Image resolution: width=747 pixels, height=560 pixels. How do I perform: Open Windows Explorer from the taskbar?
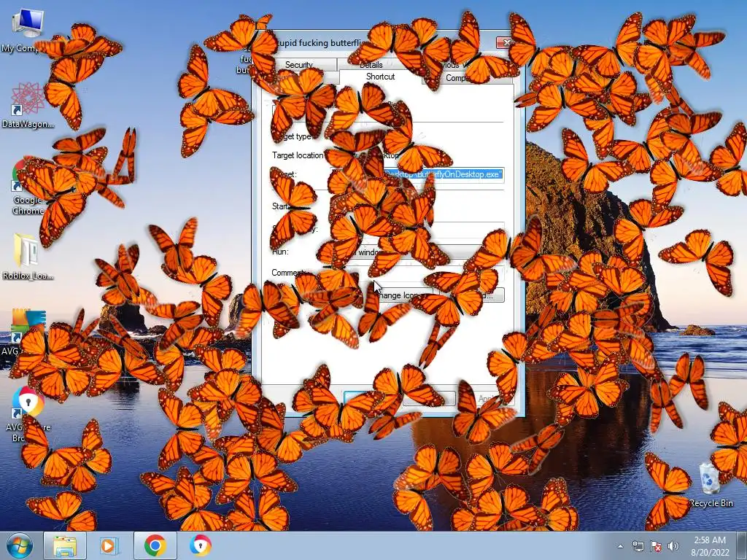65,545
